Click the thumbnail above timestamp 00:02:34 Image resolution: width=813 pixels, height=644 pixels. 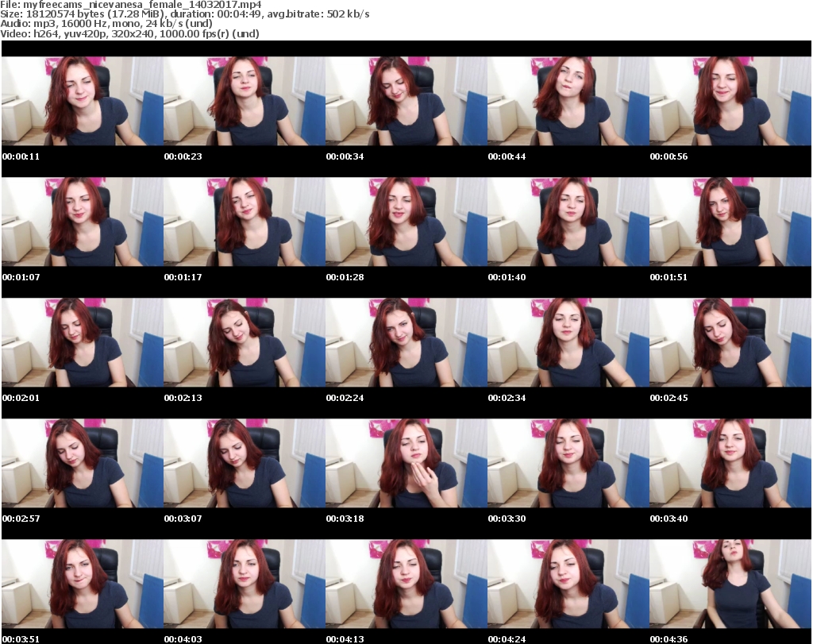coord(568,343)
